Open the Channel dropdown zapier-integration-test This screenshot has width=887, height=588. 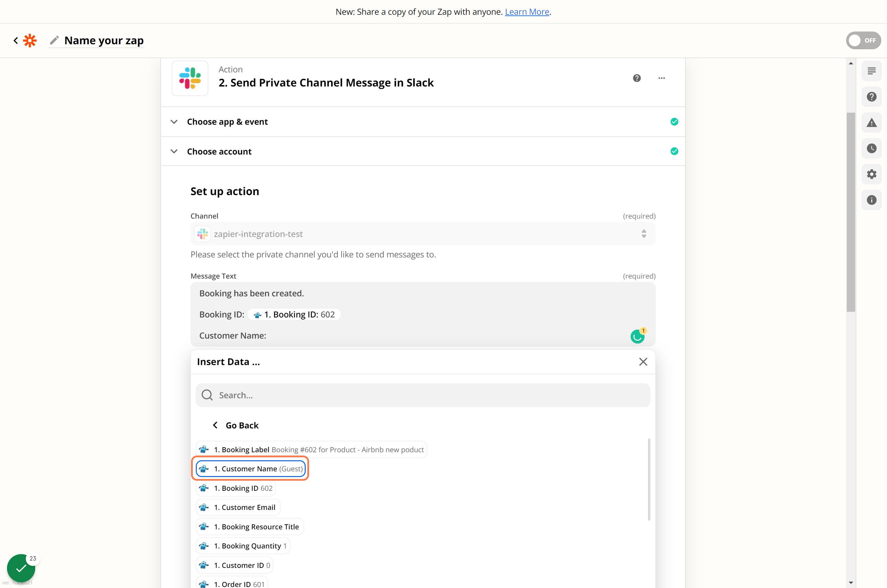point(423,234)
